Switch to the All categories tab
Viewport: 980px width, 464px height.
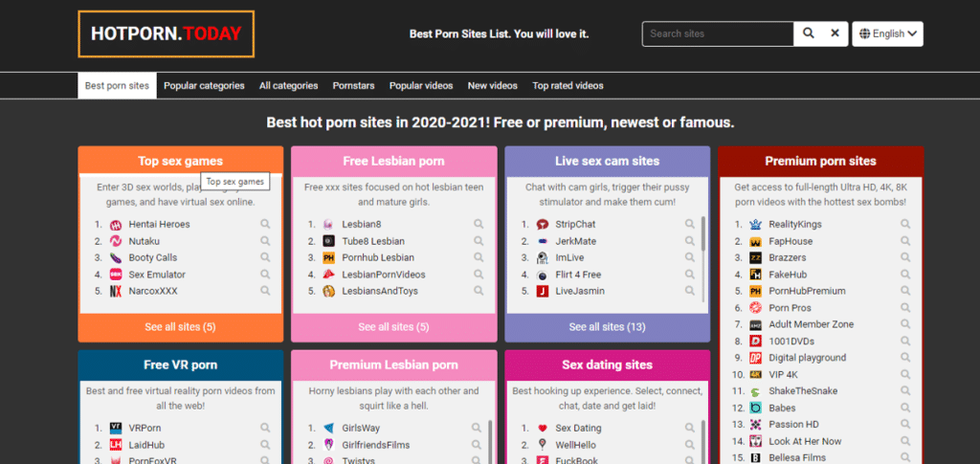click(x=289, y=85)
